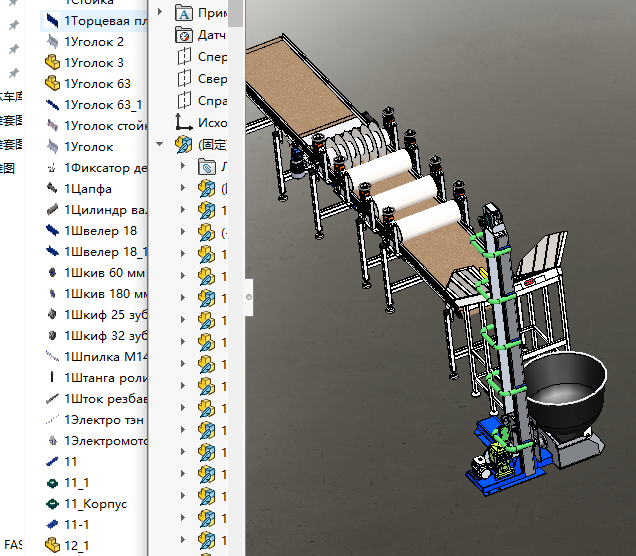636x556 pixels.
Task: Click the 1Уголок 2 part icon
Action: [x=52, y=42]
